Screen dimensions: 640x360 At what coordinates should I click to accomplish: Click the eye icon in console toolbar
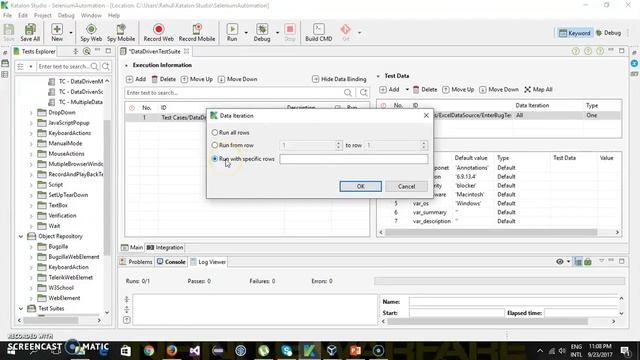coord(560,262)
